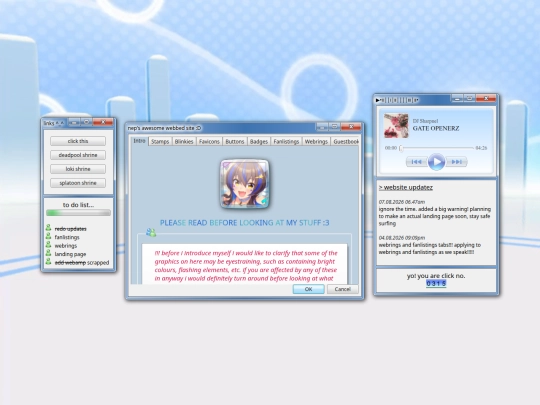
Task: Open the Favicons tab
Action: (x=209, y=142)
